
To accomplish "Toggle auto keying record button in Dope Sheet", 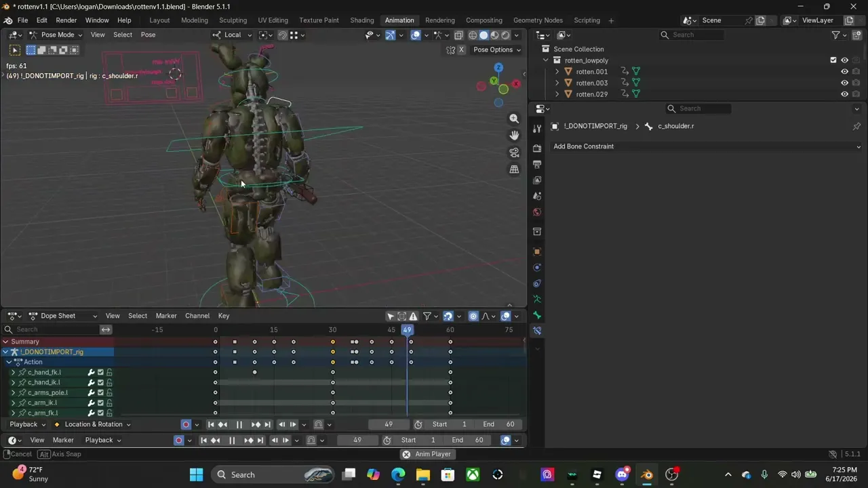I will (x=186, y=424).
